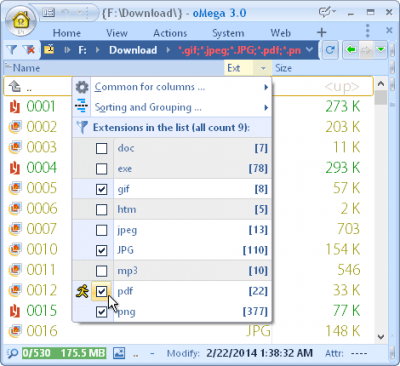Select the Download path segment
This screenshot has height=366, width=400.
pyautogui.click(x=133, y=50)
